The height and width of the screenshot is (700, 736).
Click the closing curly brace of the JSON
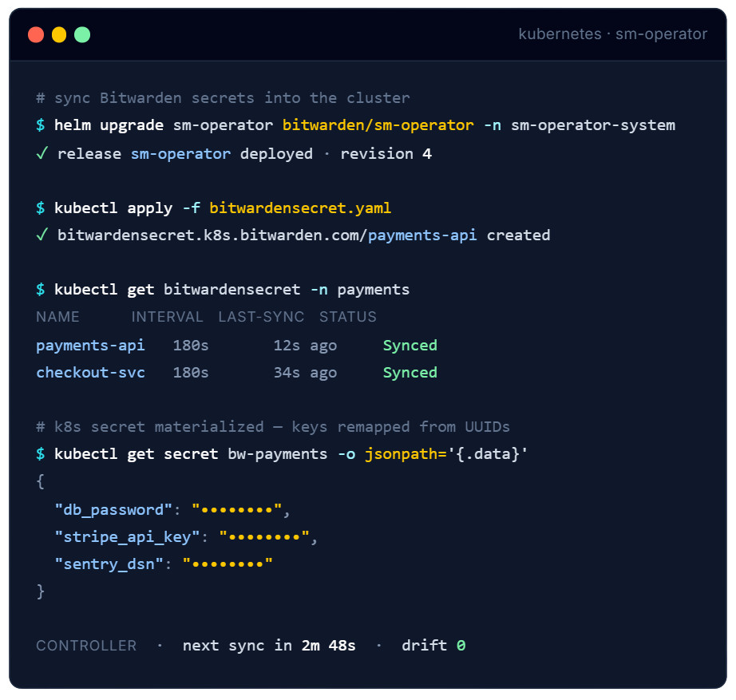click(x=41, y=591)
